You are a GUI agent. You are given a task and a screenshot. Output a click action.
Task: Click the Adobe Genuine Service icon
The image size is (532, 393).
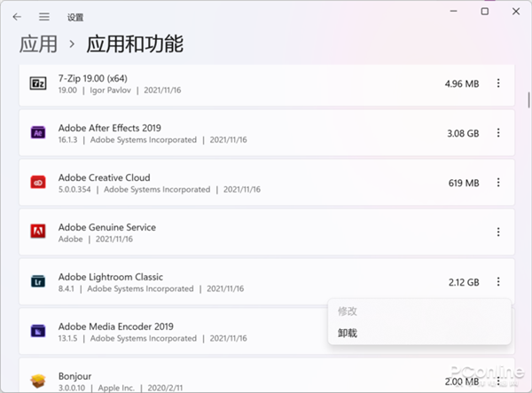pos(38,232)
